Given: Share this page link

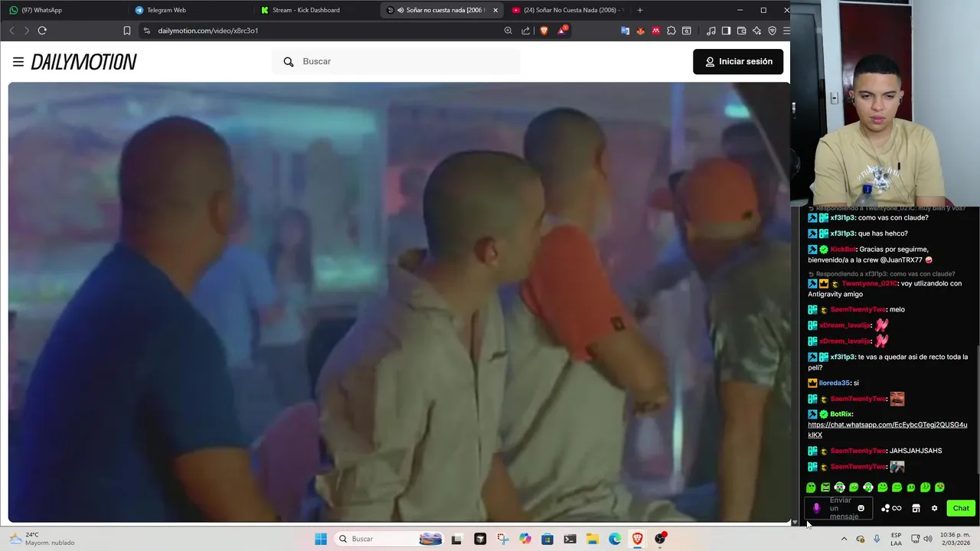Looking at the screenshot, I should 526,31.
